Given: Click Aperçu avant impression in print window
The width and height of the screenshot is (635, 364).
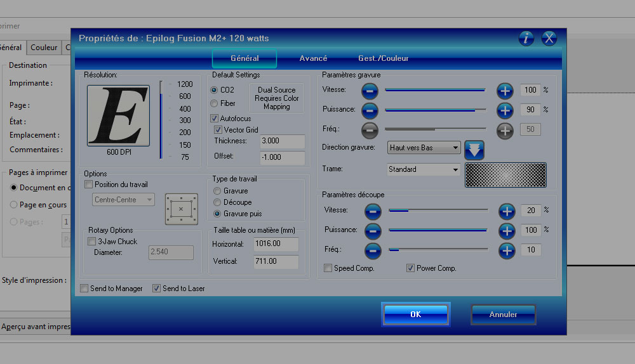Looking at the screenshot, I should coord(35,327).
